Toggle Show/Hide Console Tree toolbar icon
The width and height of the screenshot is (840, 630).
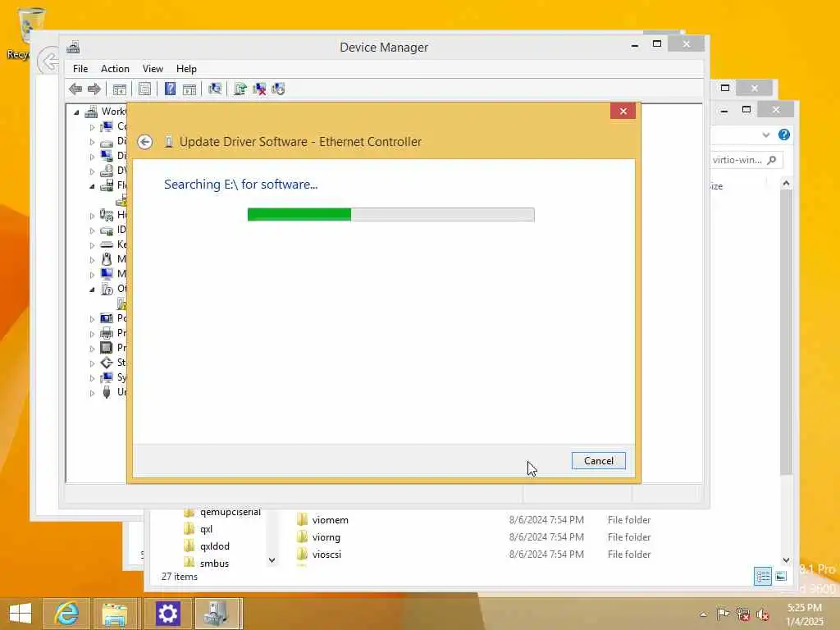tap(120, 89)
